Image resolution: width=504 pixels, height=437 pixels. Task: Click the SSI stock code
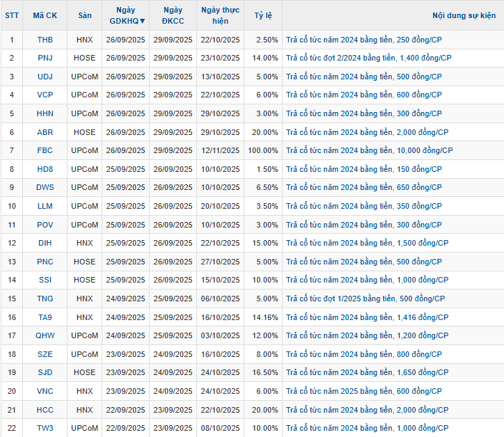[x=45, y=280]
